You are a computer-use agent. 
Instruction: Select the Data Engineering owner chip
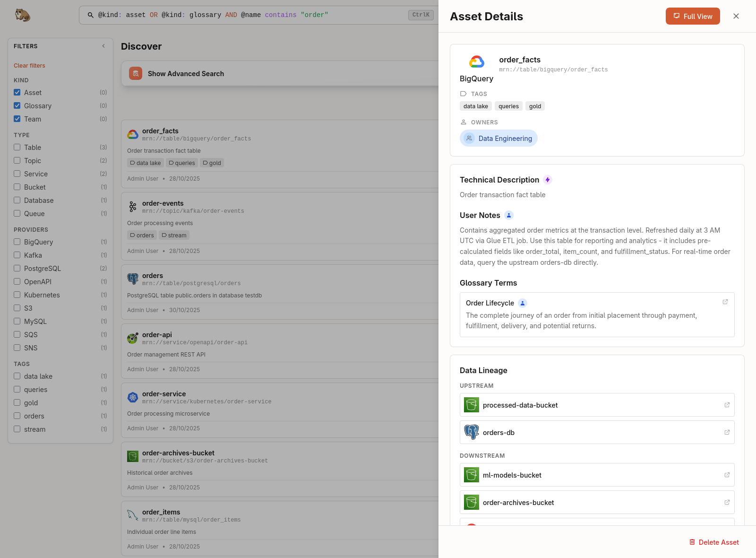pos(498,138)
